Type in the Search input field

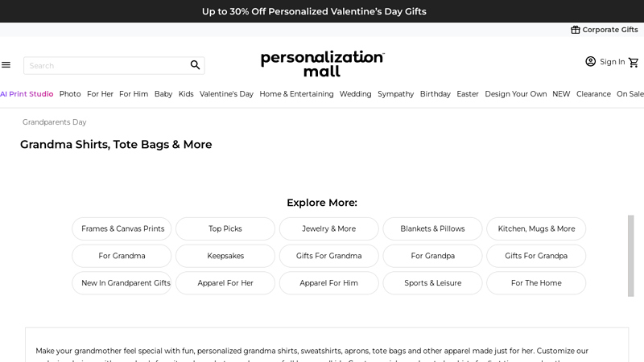(105, 65)
